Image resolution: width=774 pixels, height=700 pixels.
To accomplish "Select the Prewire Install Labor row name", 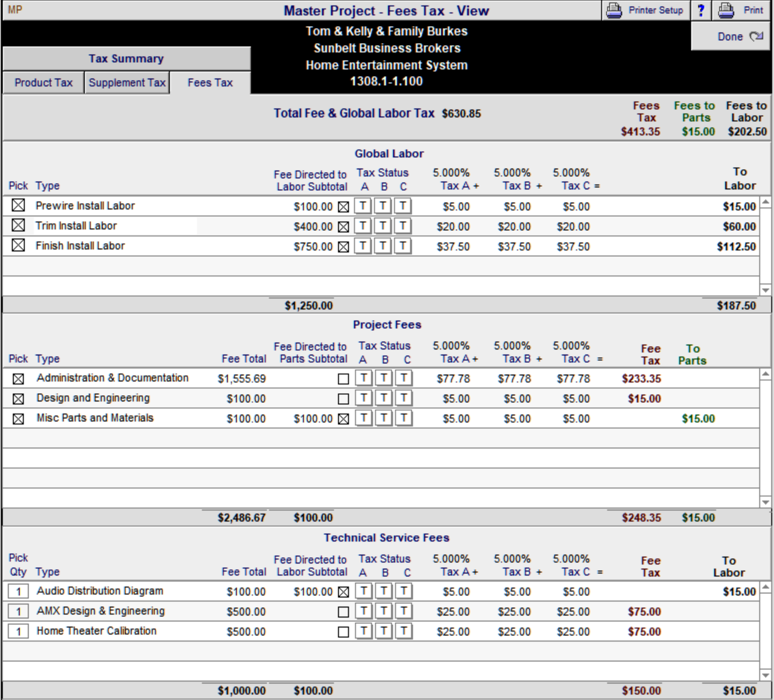I will (85, 206).
